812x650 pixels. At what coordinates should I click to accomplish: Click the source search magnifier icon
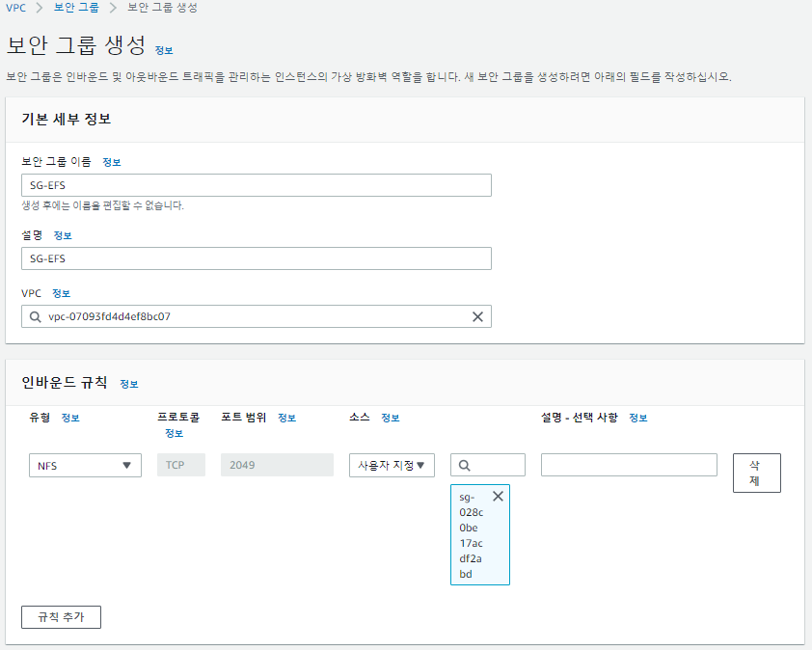465,466
